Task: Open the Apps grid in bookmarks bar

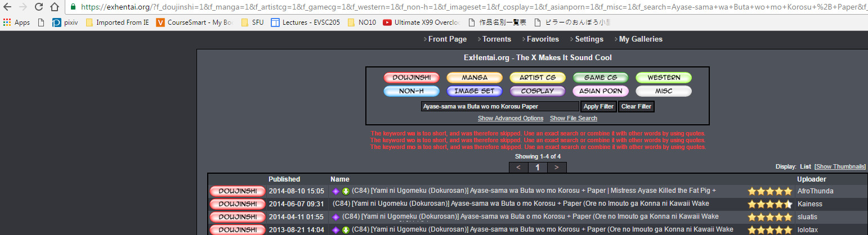Action: click(16, 22)
